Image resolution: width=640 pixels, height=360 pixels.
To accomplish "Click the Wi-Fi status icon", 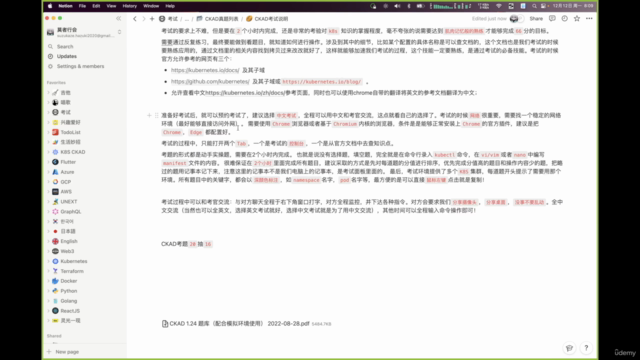I will pos(498,6).
